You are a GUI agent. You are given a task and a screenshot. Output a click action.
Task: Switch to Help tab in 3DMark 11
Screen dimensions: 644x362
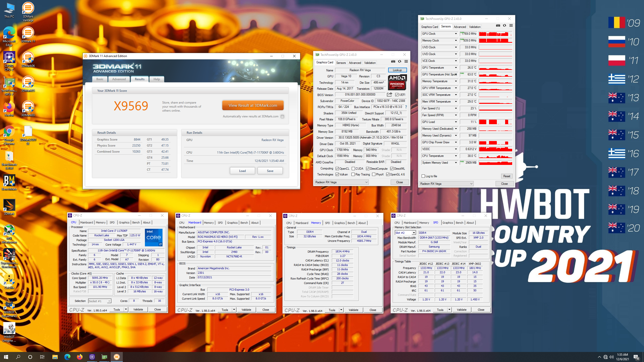pos(157,79)
